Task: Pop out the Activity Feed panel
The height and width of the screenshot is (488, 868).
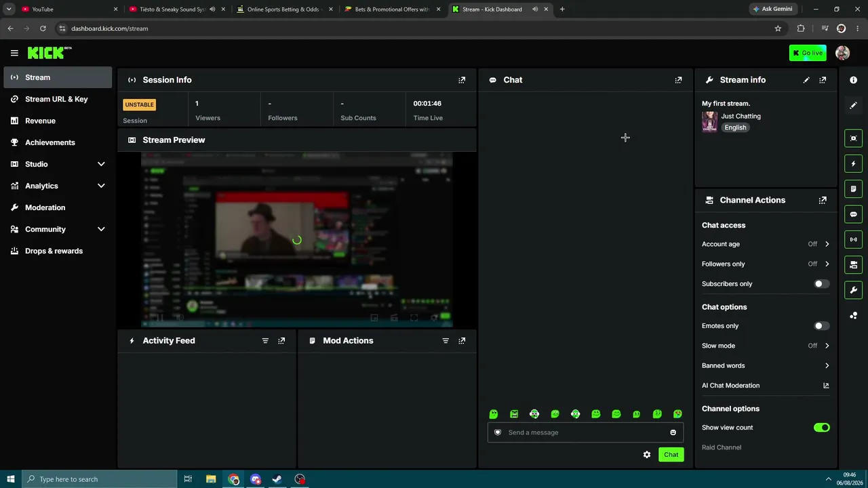Action: coord(281,341)
